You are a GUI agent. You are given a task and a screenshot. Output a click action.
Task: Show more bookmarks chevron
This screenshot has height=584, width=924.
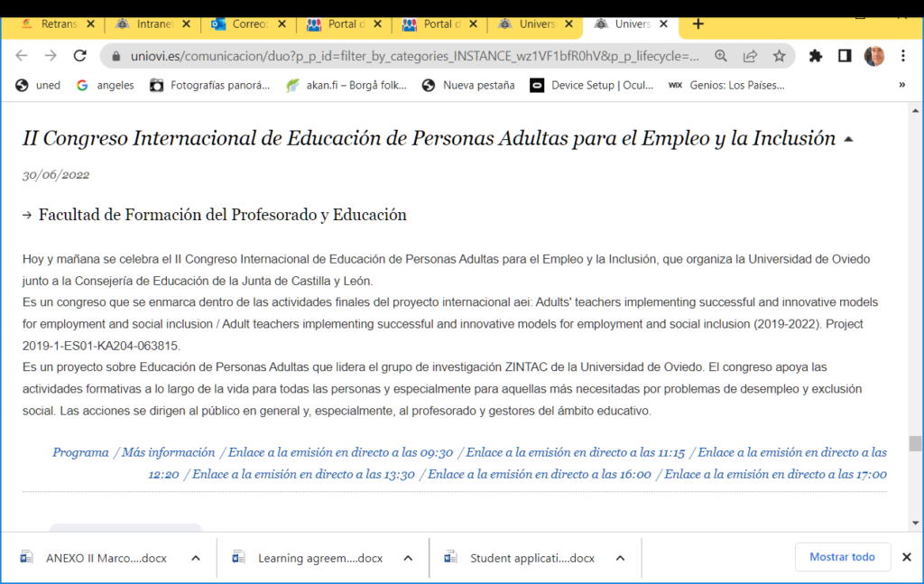pos(902,85)
